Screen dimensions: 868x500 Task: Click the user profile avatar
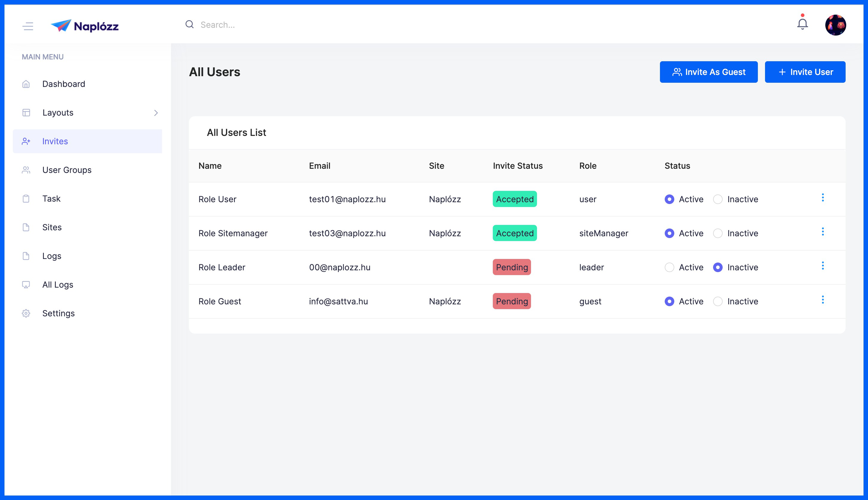835,25
